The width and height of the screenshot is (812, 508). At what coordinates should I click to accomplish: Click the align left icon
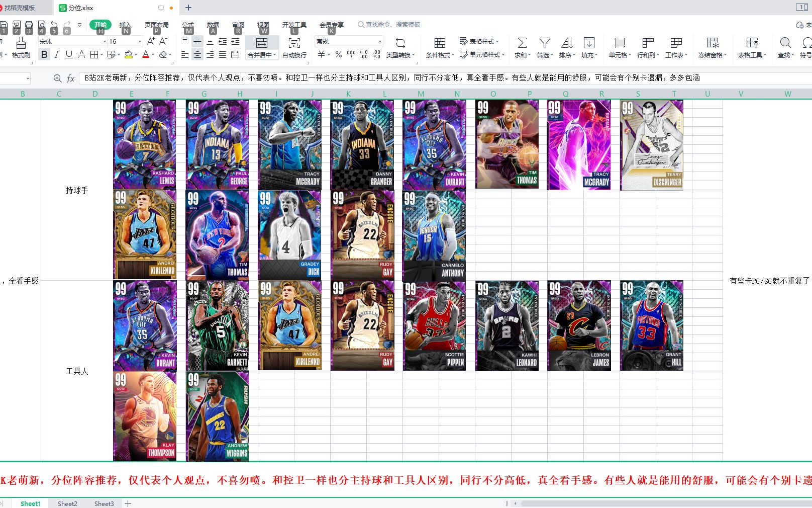coord(185,54)
